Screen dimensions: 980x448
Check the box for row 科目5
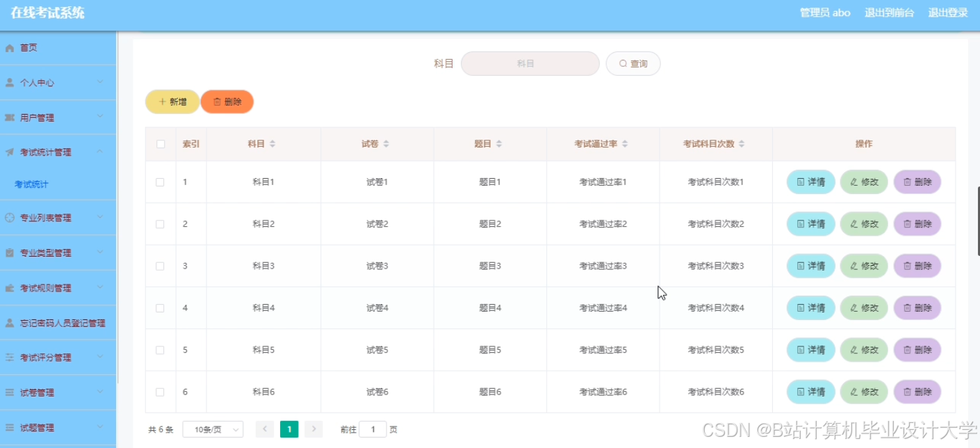coord(161,350)
